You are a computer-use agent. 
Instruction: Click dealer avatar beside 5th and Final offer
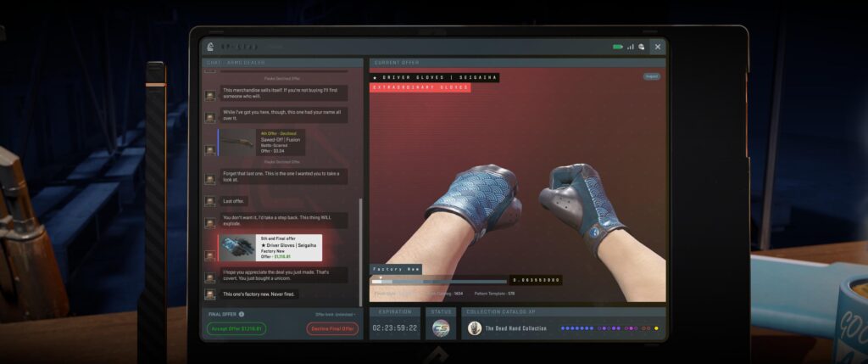(x=210, y=255)
